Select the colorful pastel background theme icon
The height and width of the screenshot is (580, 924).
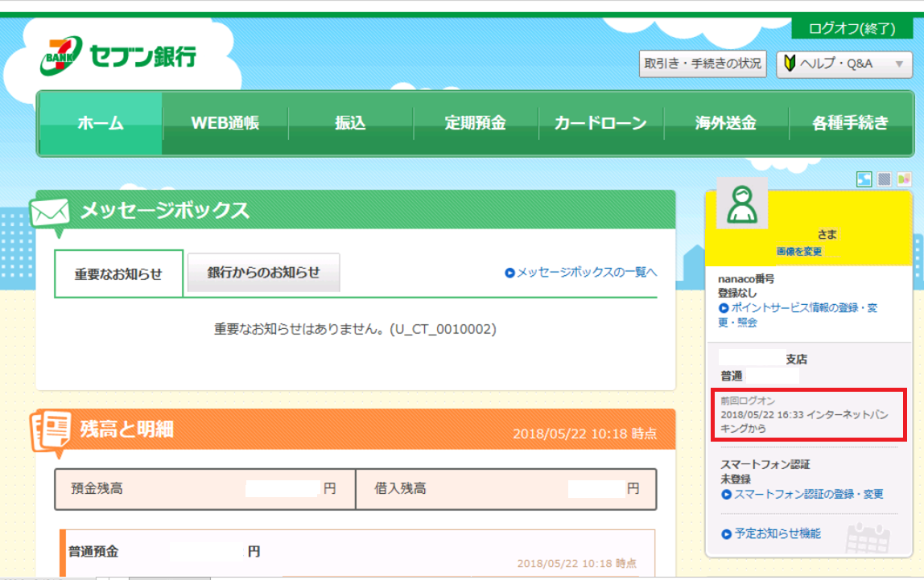pos(904,179)
